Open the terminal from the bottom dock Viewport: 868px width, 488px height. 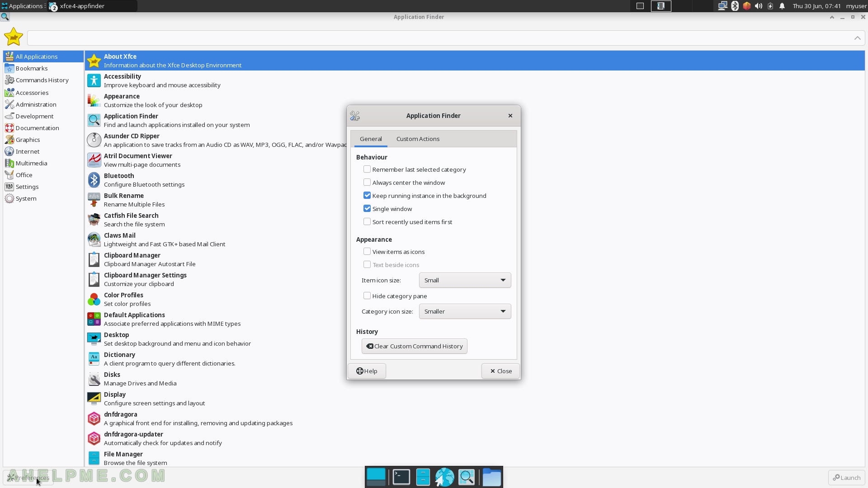click(401, 477)
